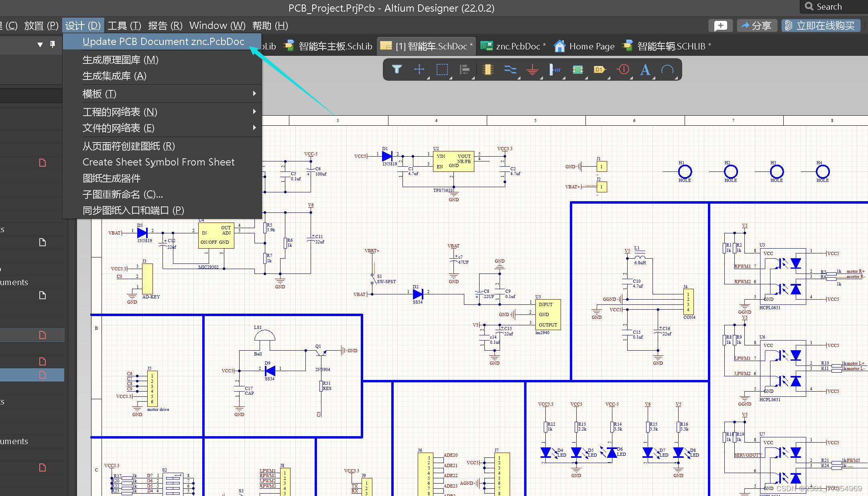Select the place bus entry tool

pyautogui.click(x=555, y=70)
